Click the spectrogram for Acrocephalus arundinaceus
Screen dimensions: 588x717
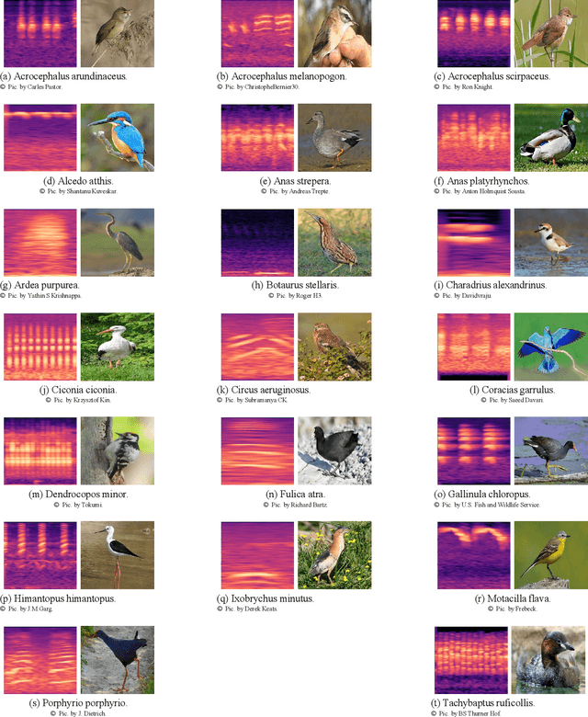40,33
